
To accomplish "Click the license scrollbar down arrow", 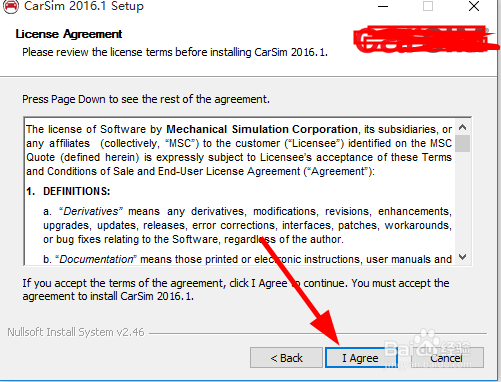I will (462, 257).
